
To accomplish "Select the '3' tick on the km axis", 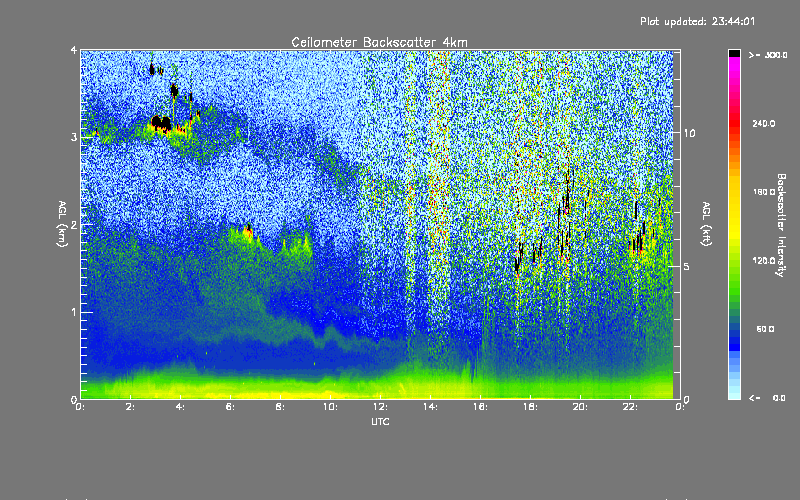I will (74, 137).
